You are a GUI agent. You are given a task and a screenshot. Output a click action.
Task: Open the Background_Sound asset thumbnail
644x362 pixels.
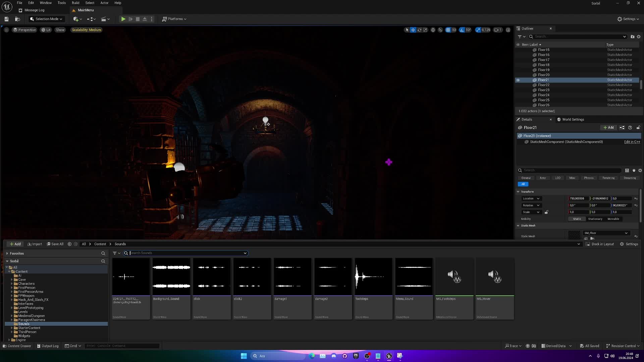(171, 277)
